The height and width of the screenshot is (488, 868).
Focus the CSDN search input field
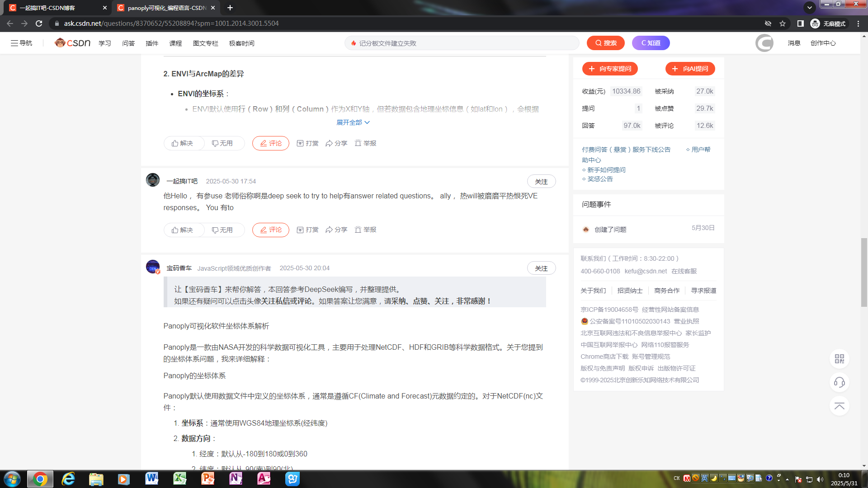click(462, 43)
